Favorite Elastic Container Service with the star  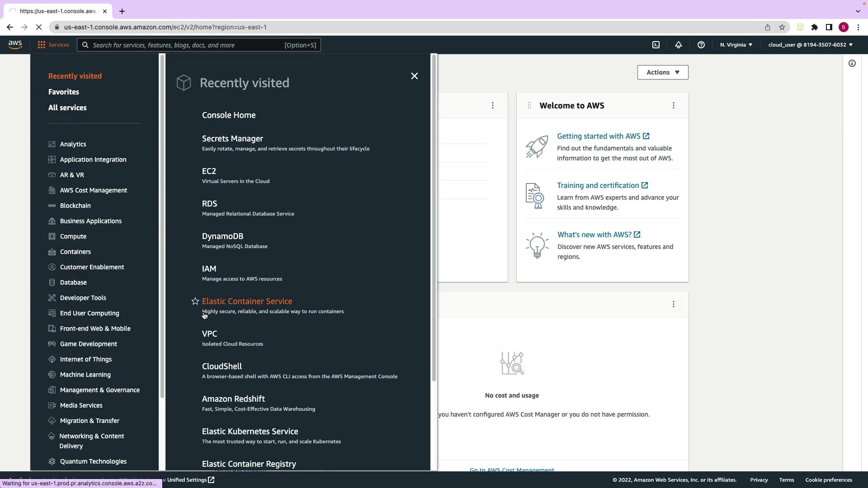(195, 301)
